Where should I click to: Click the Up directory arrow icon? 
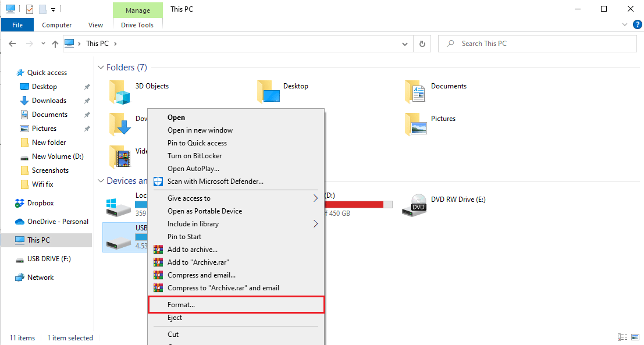[x=55, y=44]
